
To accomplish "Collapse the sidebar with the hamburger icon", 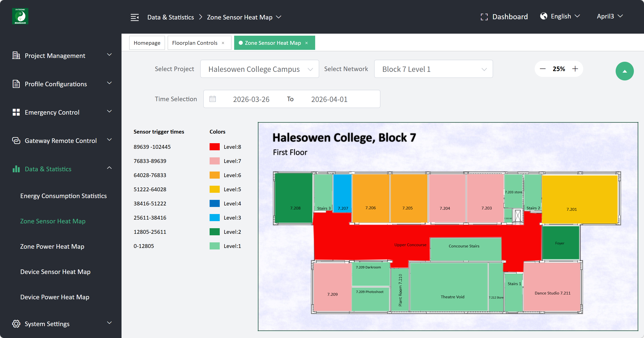I will pyautogui.click(x=135, y=17).
